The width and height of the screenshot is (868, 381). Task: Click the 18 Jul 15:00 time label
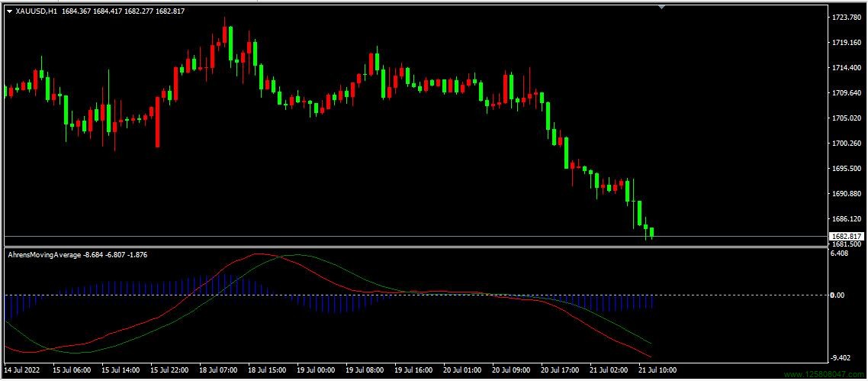click(267, 370)
